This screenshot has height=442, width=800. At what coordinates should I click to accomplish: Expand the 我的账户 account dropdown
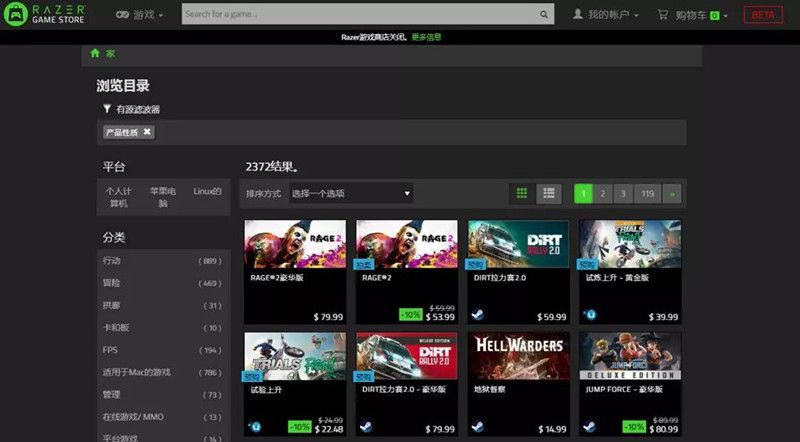[606, 14]
